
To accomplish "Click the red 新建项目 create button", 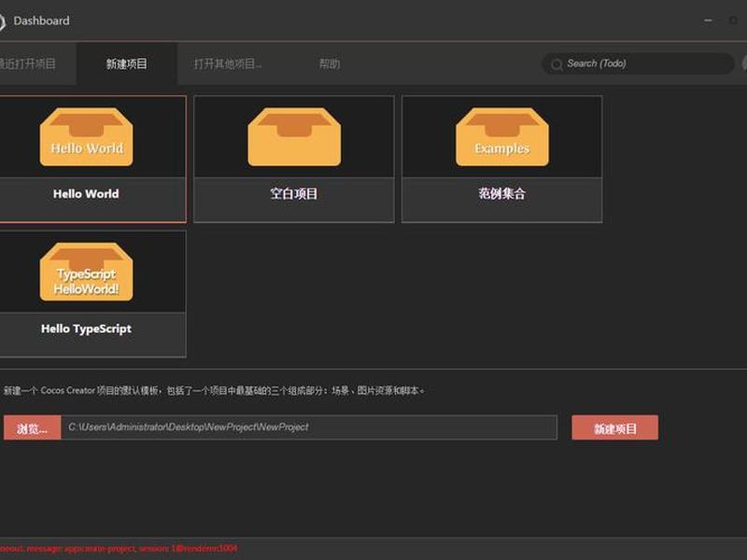I will [x=615, y=427].
